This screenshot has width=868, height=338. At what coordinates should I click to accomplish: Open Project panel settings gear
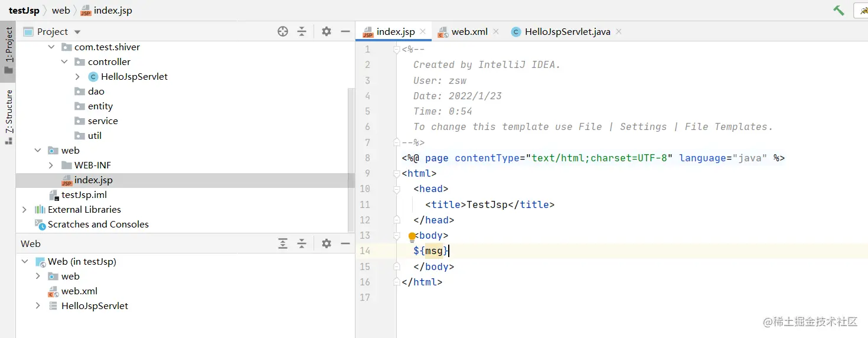pos(327,31)
